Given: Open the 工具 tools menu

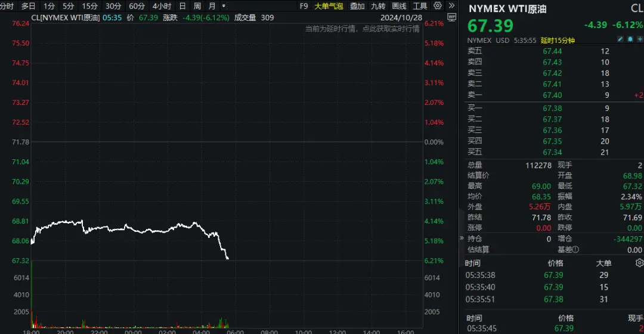Looking at the screenshot, I should 420,6.
